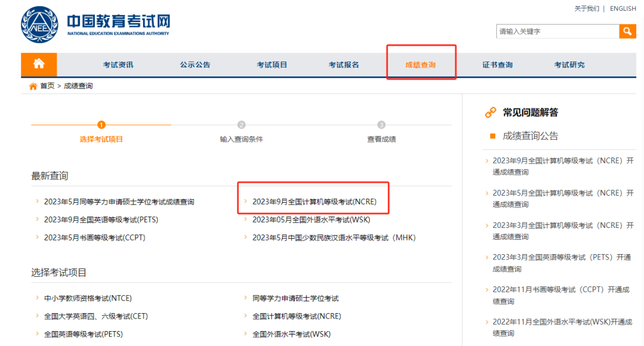Screen dimensions: 644x346
Task: Choose 全国计算机等级考试(NCRE) under 选择考试项目
Action: pos(297,316)
